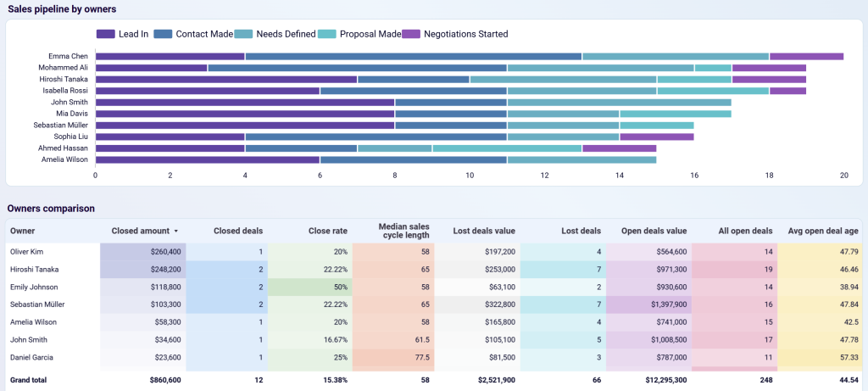Click the Lead In legend color swatch
868x391 pixels.
pyautogui.click(x=106, y=34)
